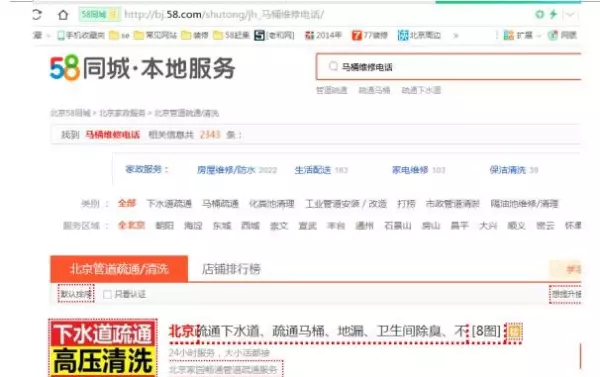Click the green 58同城 site badge in address bar
600x377 pixels.
pos(99,15)
